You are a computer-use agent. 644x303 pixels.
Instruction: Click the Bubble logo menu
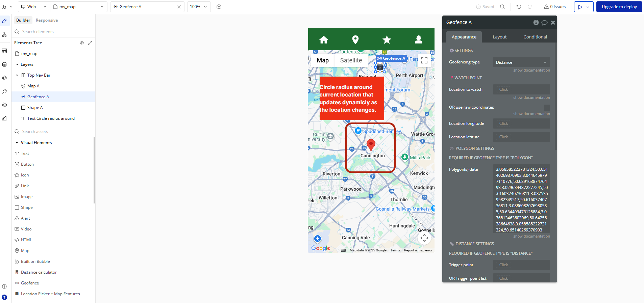point(7,7)
